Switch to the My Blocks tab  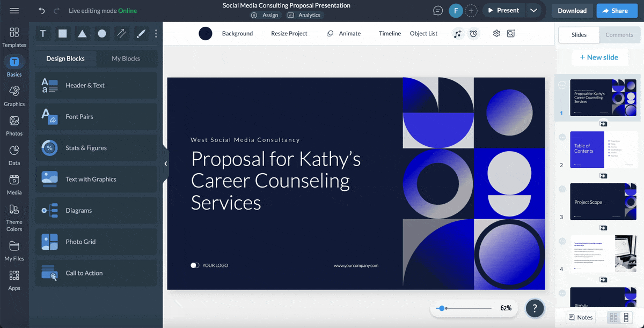click(x=127, y=58)
